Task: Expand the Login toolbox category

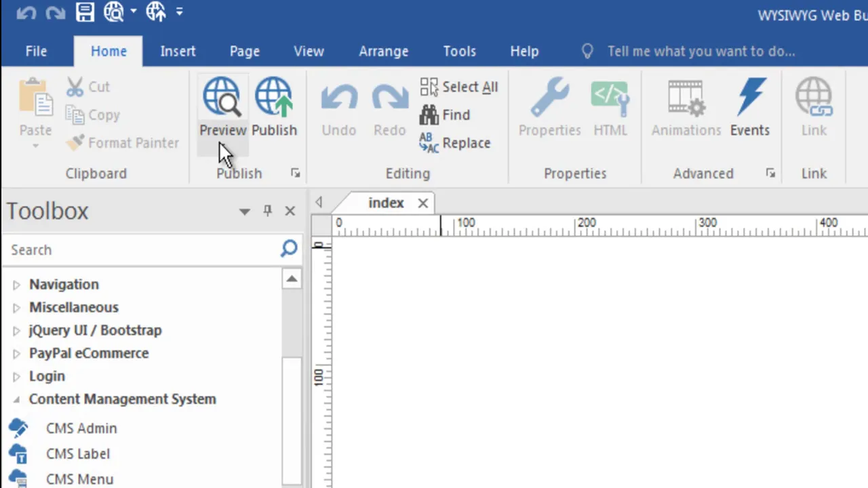Action: point(17,377)
